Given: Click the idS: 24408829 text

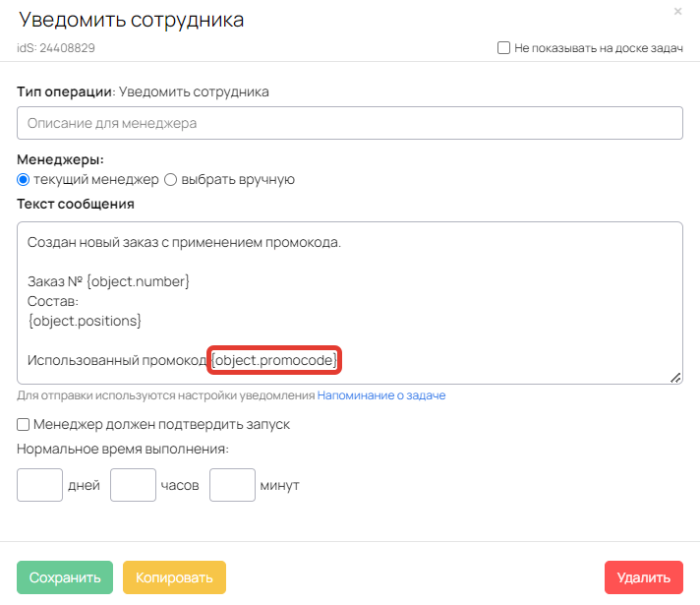Looking at the screenshot, I should (56, 48).
